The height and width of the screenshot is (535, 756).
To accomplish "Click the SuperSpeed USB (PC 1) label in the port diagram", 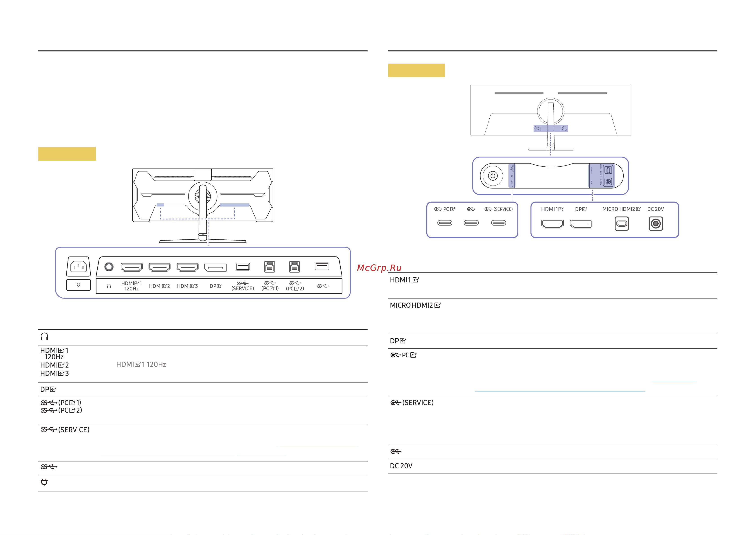I will tap(270, 286).
